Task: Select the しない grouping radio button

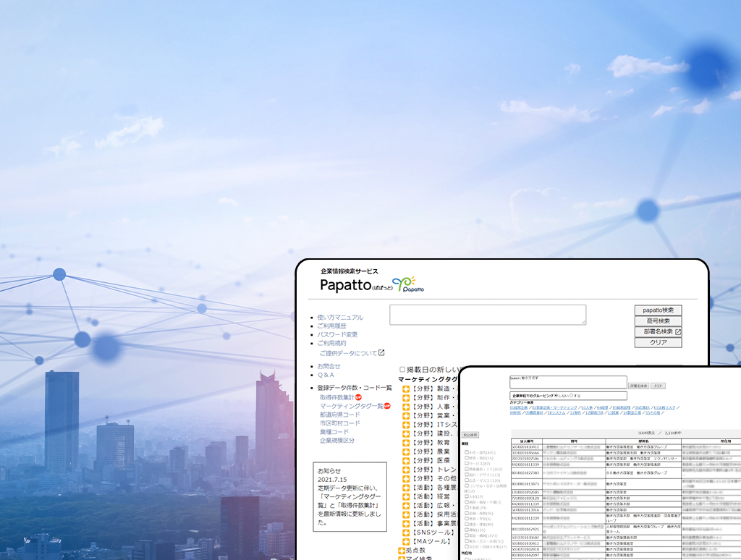Action: 556,396
